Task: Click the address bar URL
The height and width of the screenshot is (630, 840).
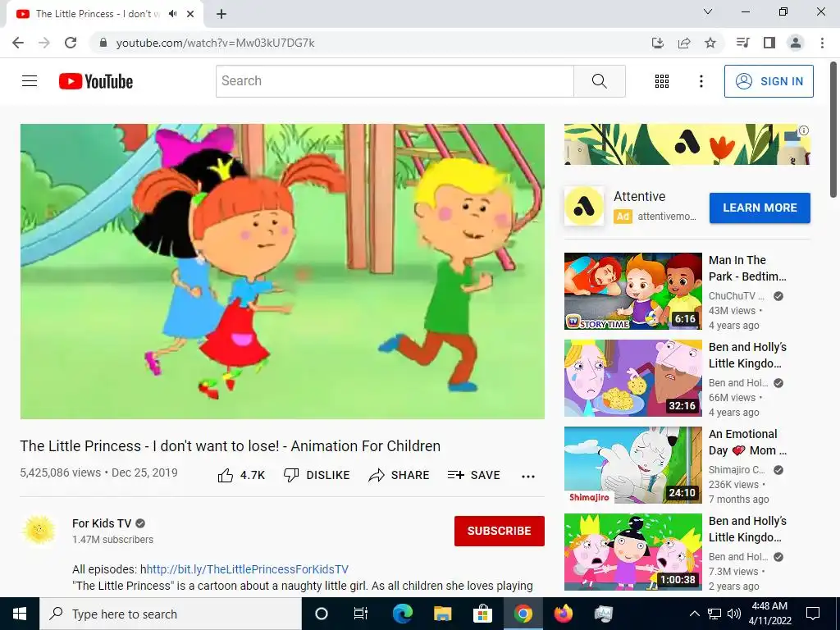Action: (216, 43)
